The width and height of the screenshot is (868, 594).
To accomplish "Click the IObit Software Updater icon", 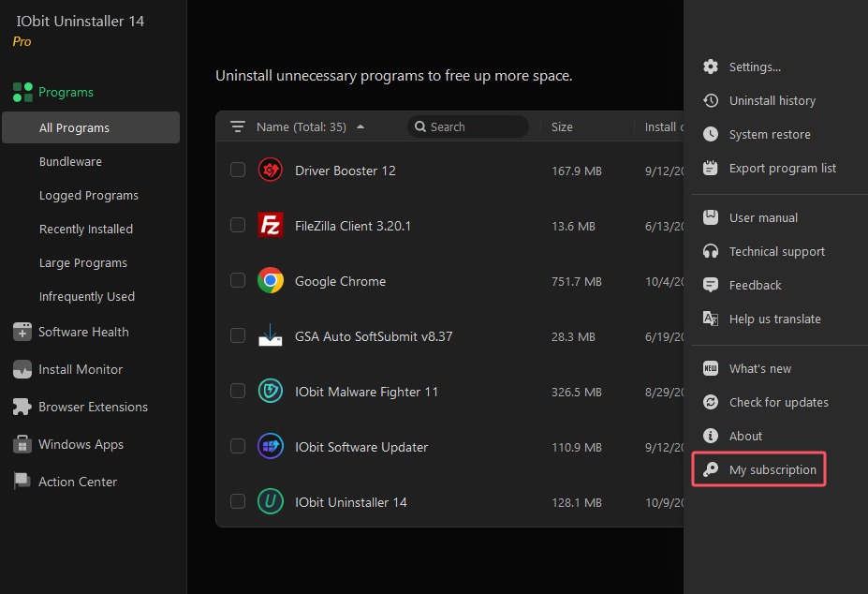I will [271, 447].
